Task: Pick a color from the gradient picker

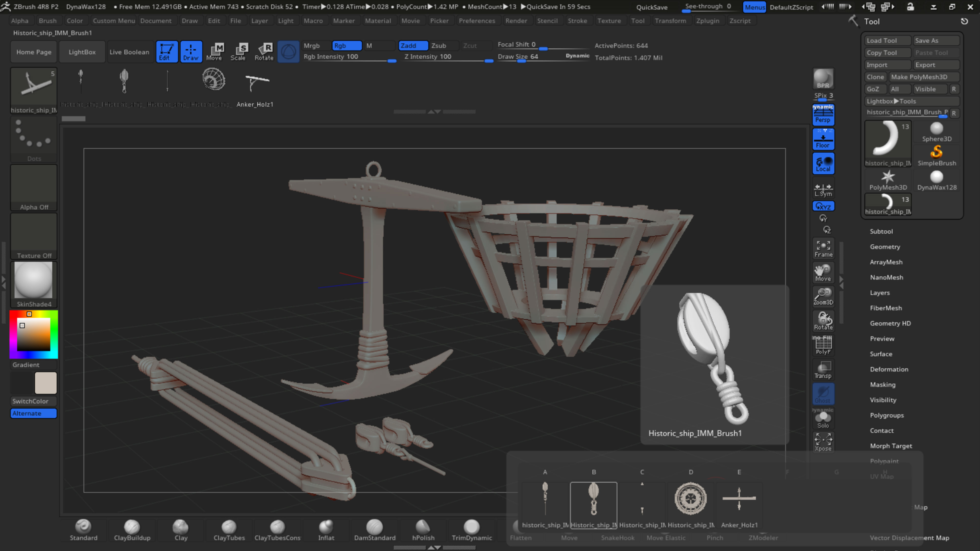Action: coord(33,335)
